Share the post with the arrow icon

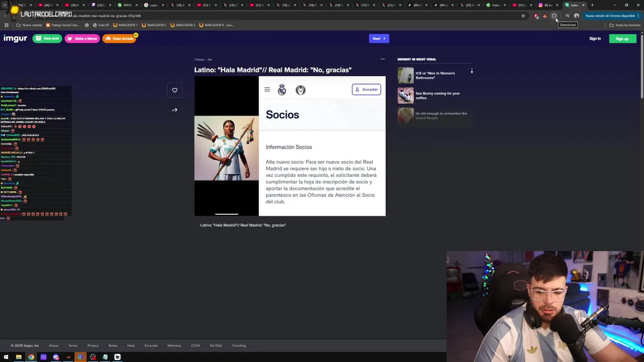tap(175, 110)
